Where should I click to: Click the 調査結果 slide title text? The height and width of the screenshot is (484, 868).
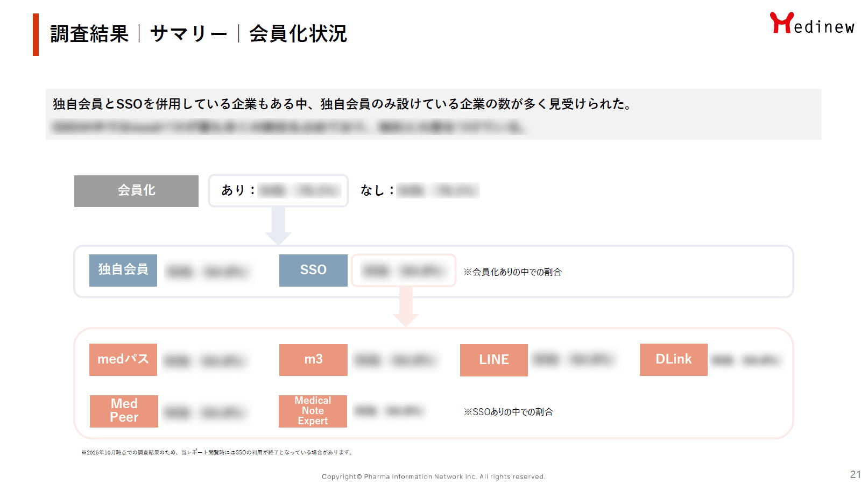89,34
